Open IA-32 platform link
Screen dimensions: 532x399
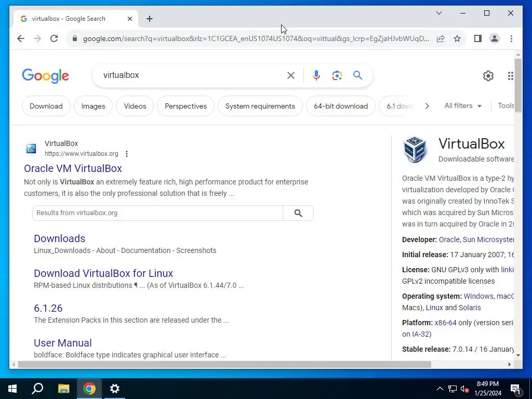pyautogui.click(x=420, y=334)
